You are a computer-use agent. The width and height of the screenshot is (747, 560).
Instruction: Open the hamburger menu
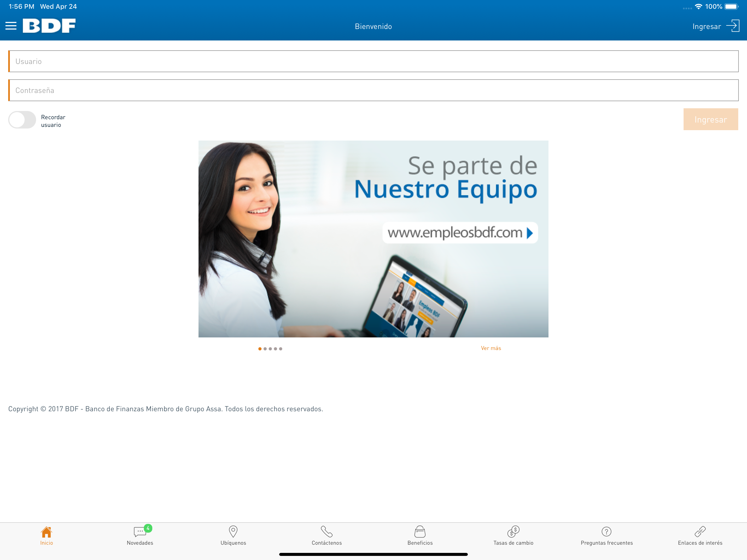[11, 26]
